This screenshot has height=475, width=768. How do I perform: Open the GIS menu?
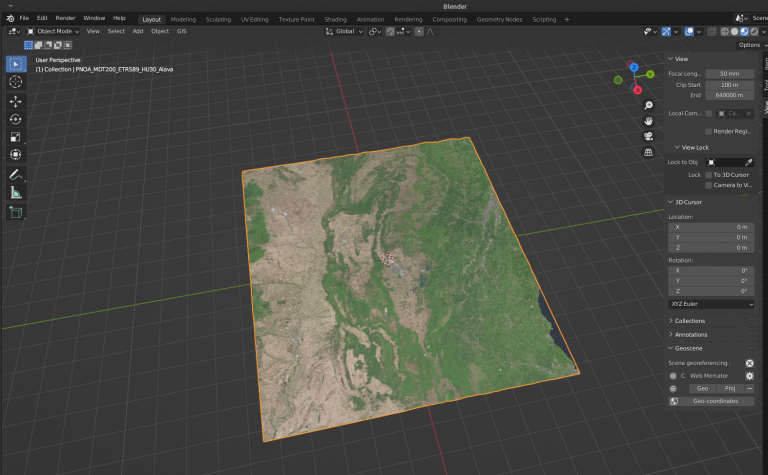182,31
